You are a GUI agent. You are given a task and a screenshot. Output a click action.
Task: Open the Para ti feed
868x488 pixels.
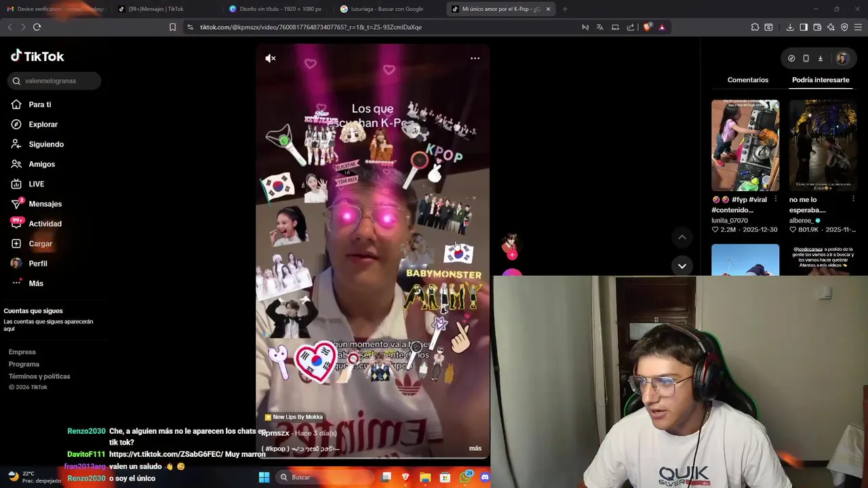(x=31, y=104)
